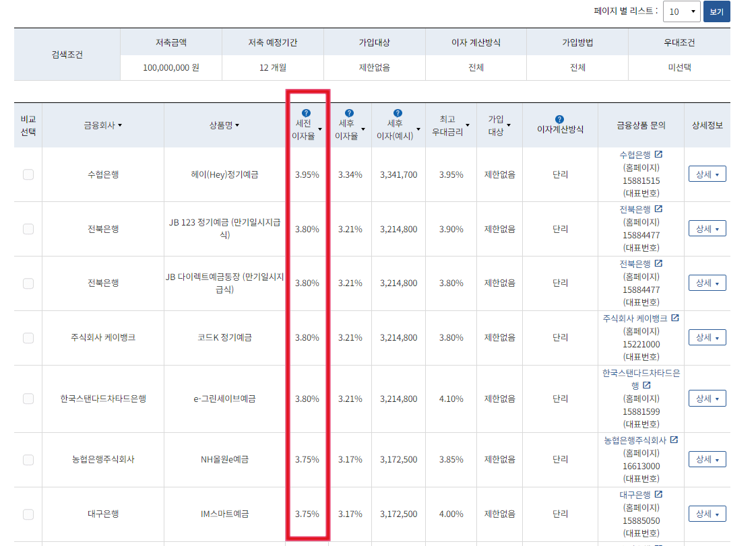The image size is (756, 546).
Task: Expand 상세 for JB 123 정기예금 row
Action: tap(707, 228)
